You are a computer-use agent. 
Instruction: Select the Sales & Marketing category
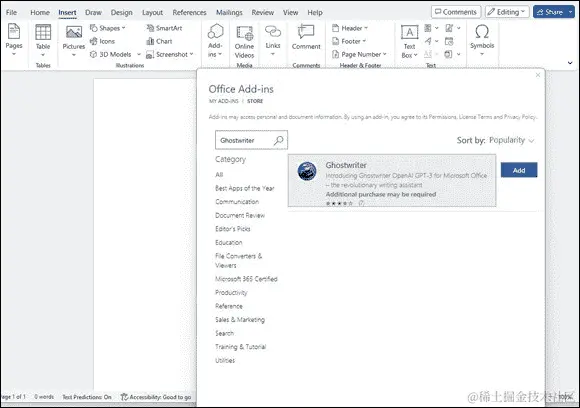tap(240, 320)
